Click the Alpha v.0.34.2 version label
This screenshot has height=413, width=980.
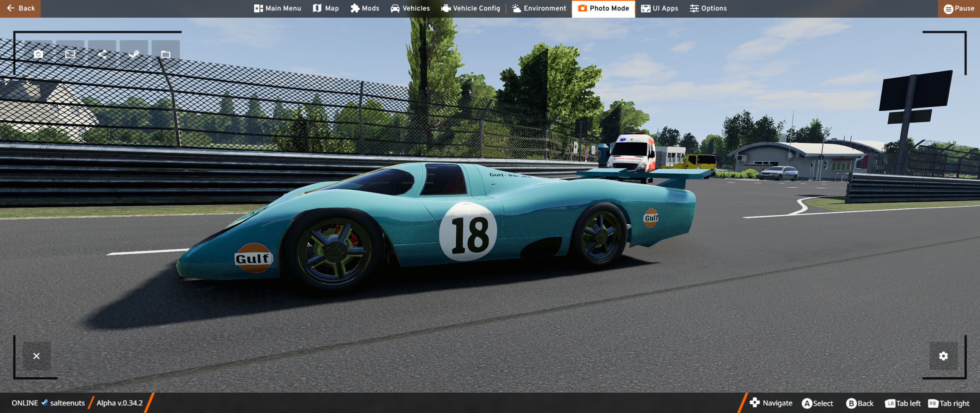[119, 403]
